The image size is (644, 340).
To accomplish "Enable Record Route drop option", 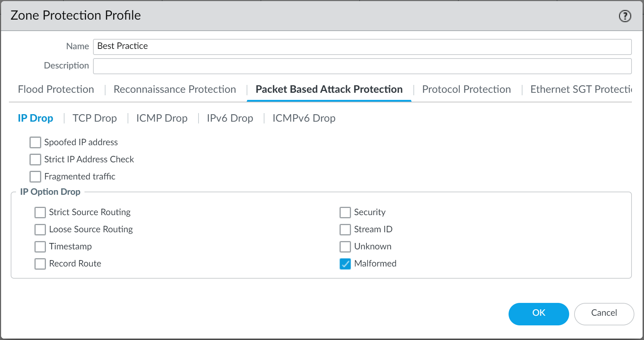I will tap(40, 264).
